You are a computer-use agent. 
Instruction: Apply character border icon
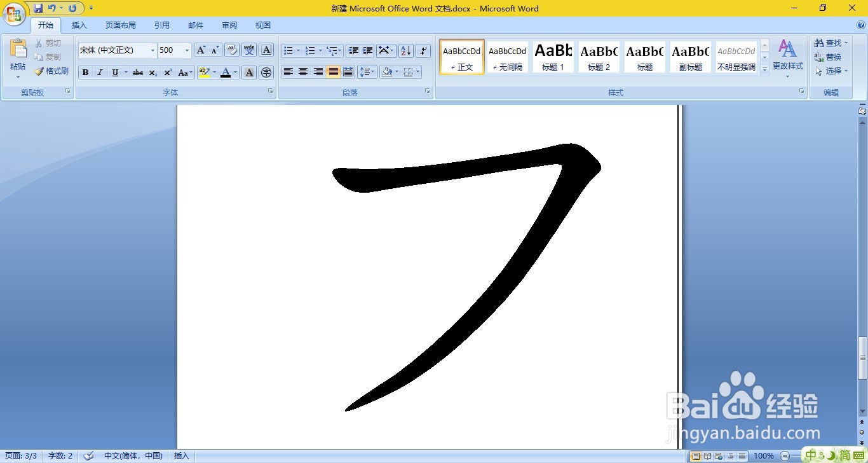(x=266, y=50)
